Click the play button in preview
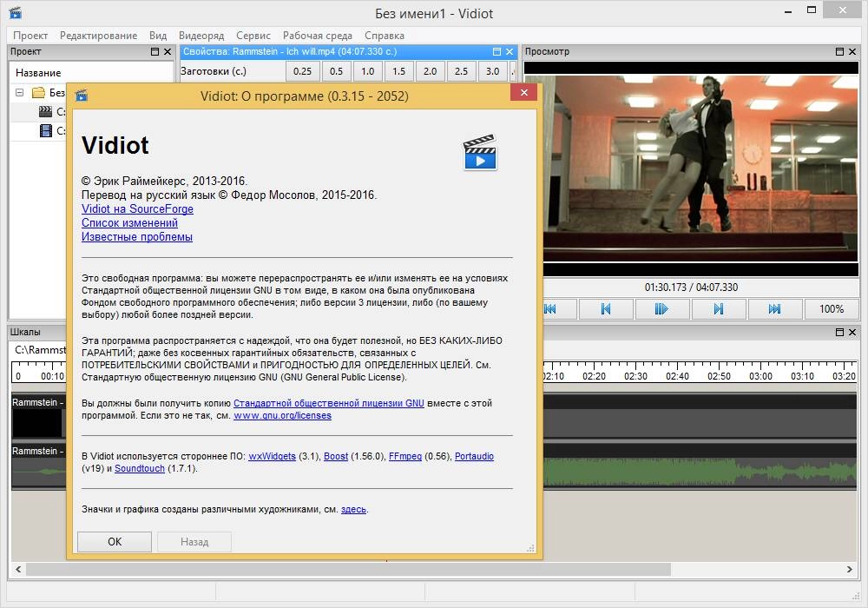868x608 pixels. pyautogui.click(x=662, y=309)
